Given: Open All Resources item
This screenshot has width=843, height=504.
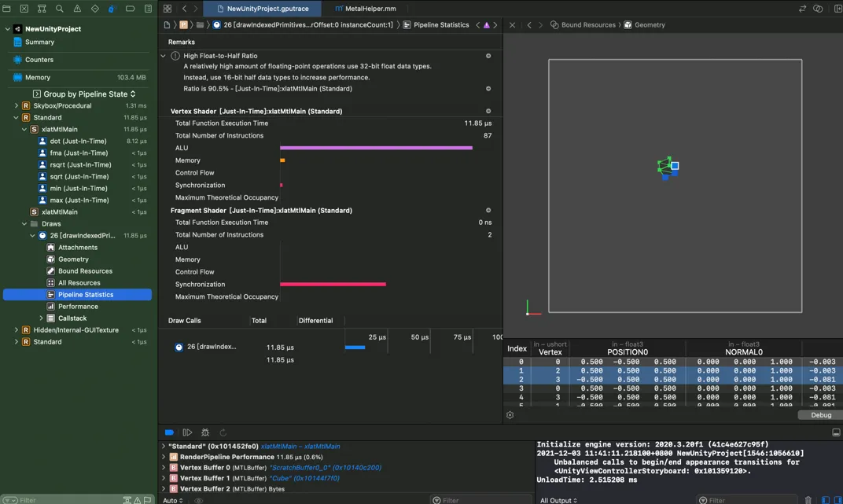Looking at the screenshot, I should (x=79, y=283).
